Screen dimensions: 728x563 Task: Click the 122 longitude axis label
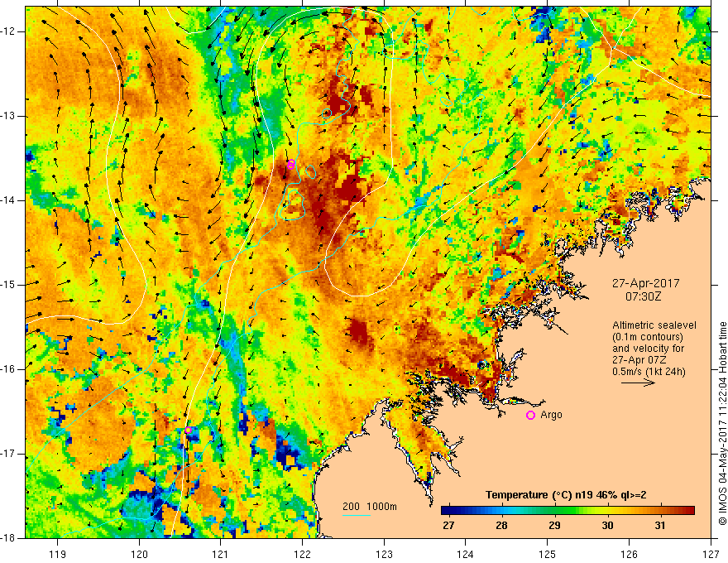pos(302,554)
